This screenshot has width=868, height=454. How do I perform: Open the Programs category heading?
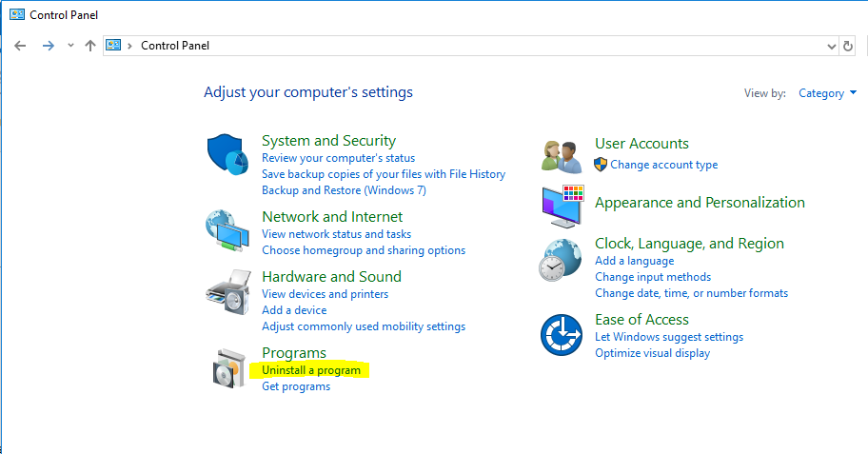[294, 353]
